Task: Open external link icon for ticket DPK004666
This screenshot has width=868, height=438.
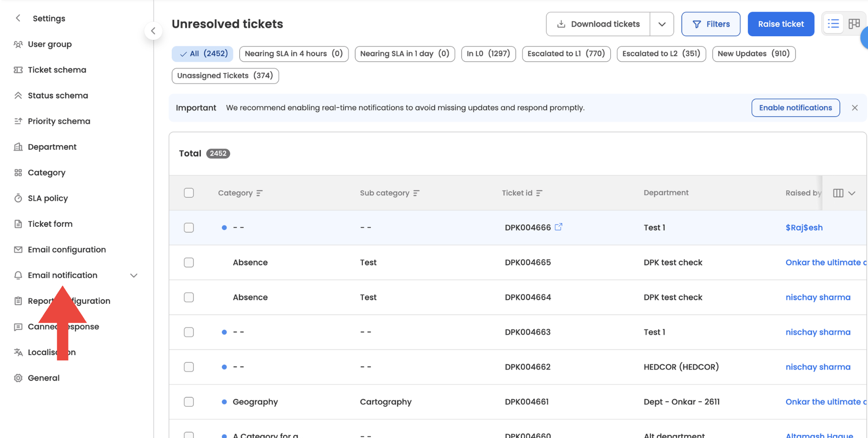Action: click(x=559, y=227)
